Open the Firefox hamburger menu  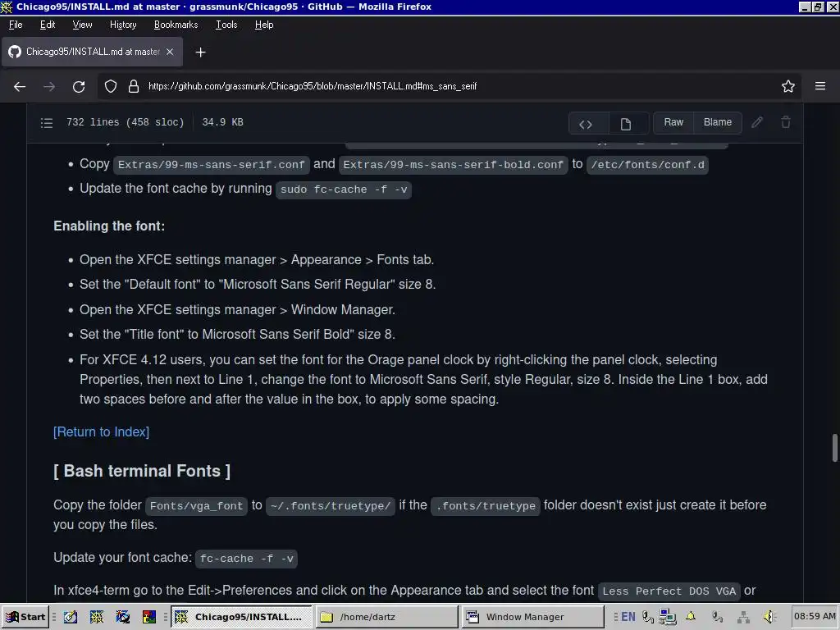(x=820, y=86)
